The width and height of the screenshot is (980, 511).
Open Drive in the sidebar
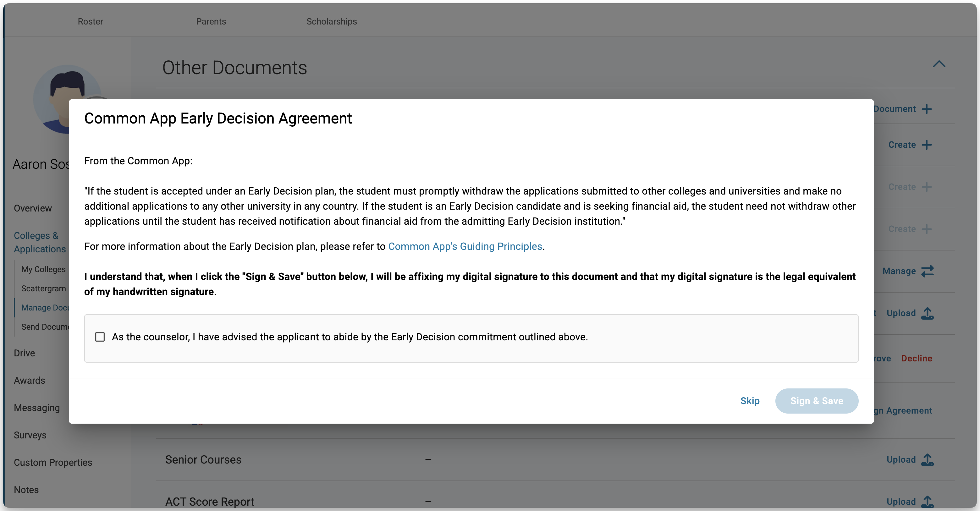point(24,353)
